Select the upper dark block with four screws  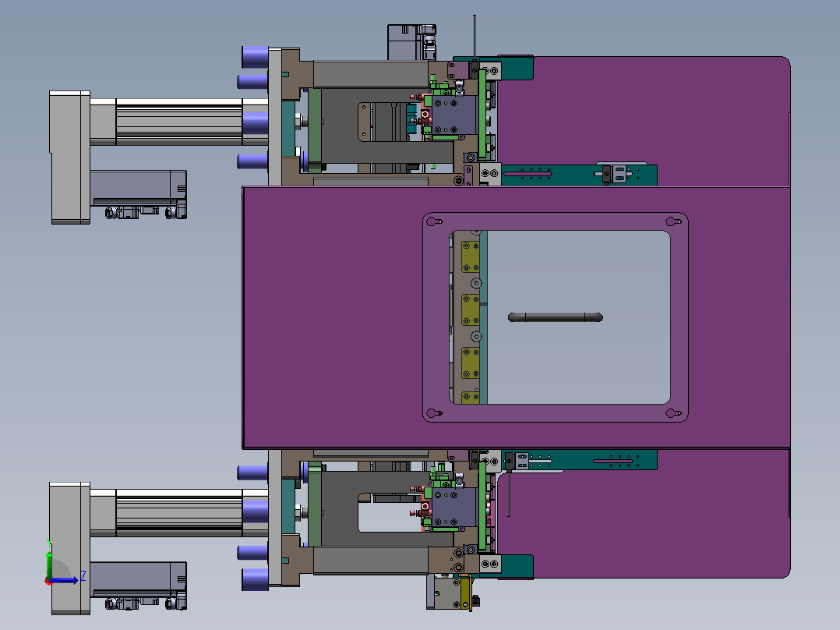pos(454,115)
